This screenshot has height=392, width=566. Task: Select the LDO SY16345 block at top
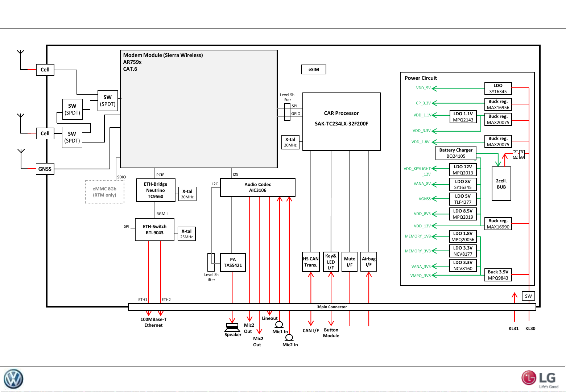498,88
